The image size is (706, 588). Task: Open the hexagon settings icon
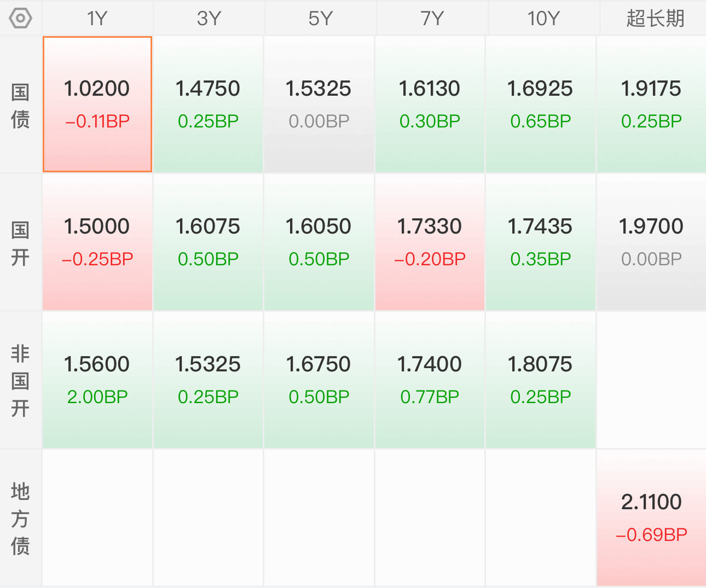coord(20,19)
